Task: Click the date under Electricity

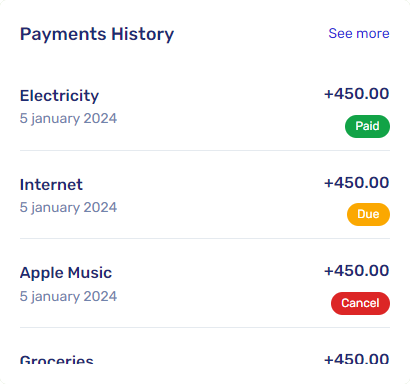Action: [68, 119]
